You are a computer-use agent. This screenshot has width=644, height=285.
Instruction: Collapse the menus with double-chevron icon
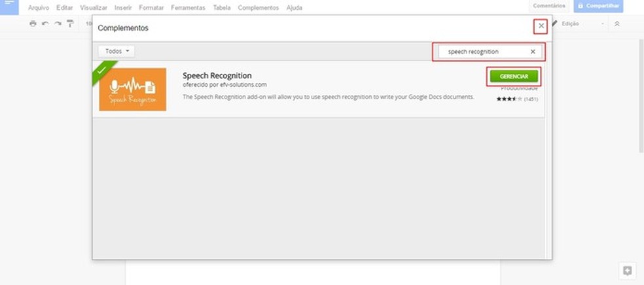(x=617, y=24)
